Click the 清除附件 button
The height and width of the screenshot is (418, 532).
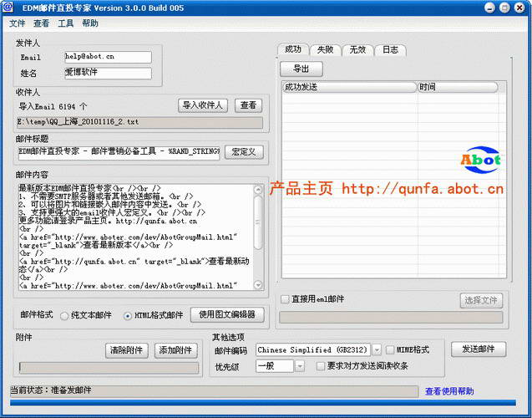tap(127, 350)
